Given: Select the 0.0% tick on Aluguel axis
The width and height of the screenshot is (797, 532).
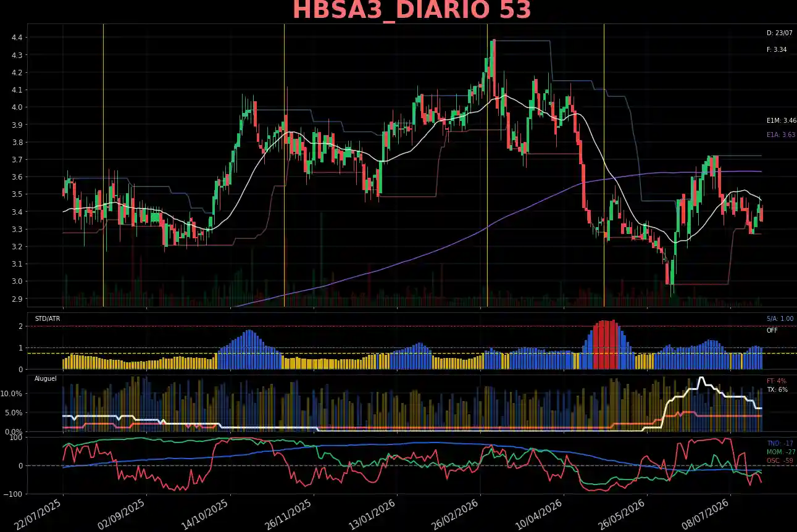Looking at the screenshot, I should 14,432.
